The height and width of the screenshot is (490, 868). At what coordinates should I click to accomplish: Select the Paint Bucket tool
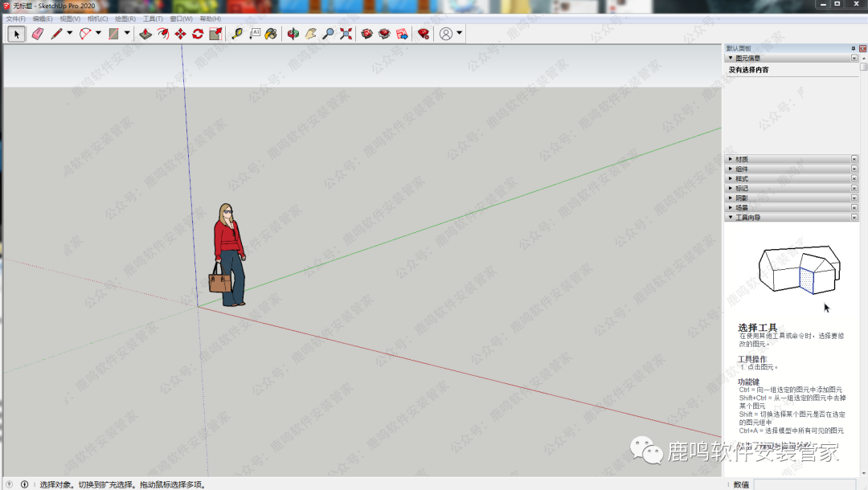(271, 34)
